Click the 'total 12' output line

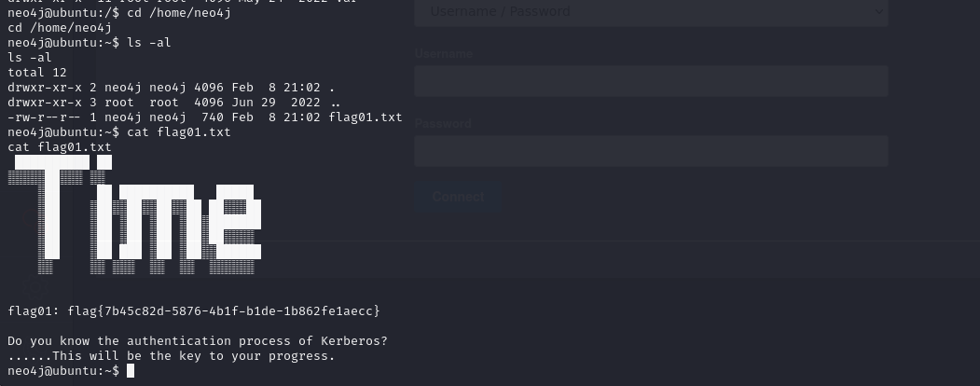[37, 73]
